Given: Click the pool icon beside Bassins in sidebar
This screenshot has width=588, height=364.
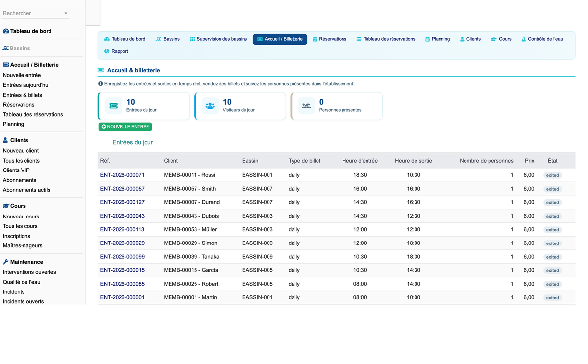Looking at the screenshot, I should (6, 48).
